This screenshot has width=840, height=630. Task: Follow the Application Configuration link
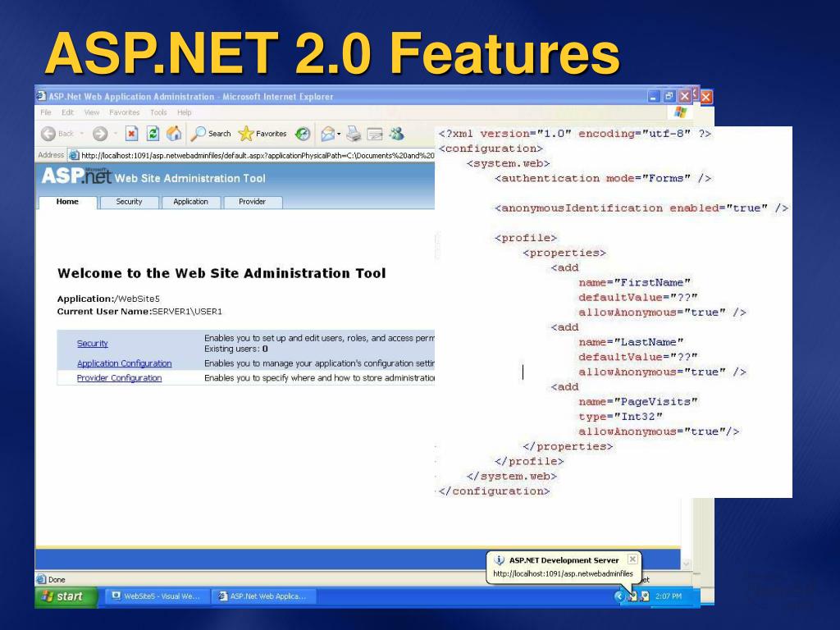pyautogui.click(x=125, y=363)
